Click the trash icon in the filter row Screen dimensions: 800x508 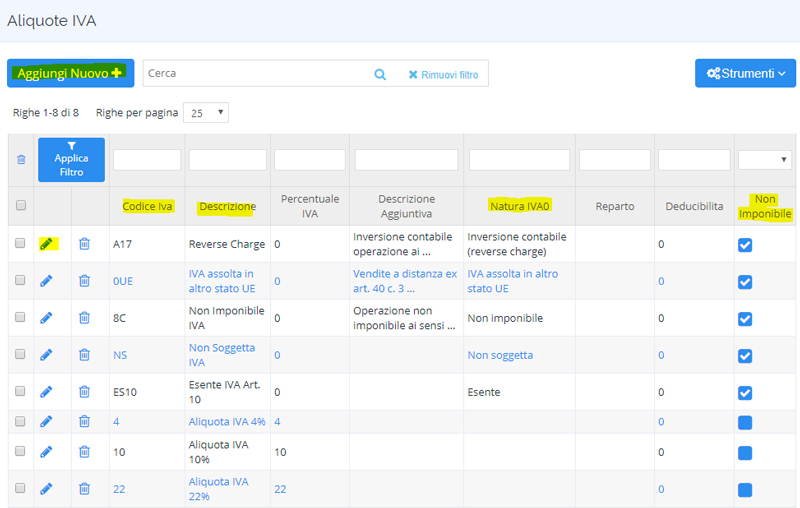pyautogui.click(x=21, y=160)
